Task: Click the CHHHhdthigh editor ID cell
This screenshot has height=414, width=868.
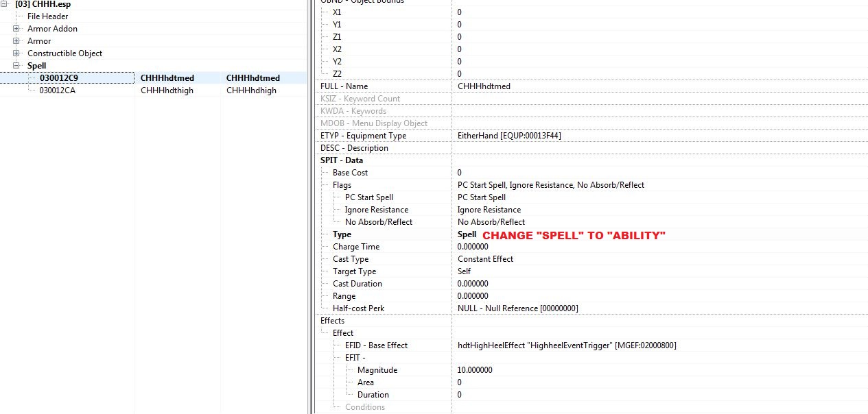Action: click(x=165, y=90)
